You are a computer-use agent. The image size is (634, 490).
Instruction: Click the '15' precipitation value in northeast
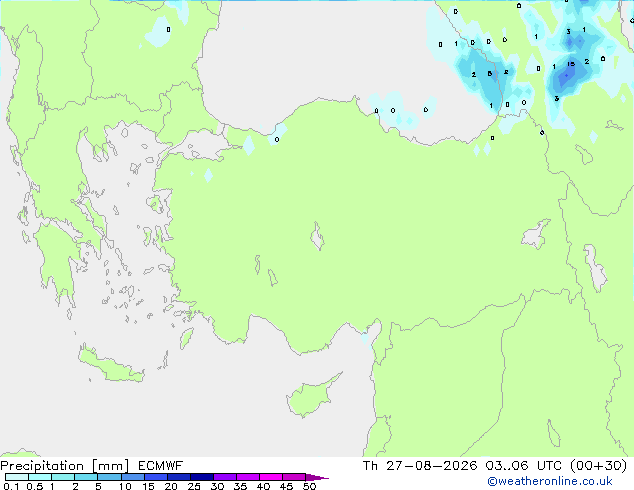coord(571,64)
